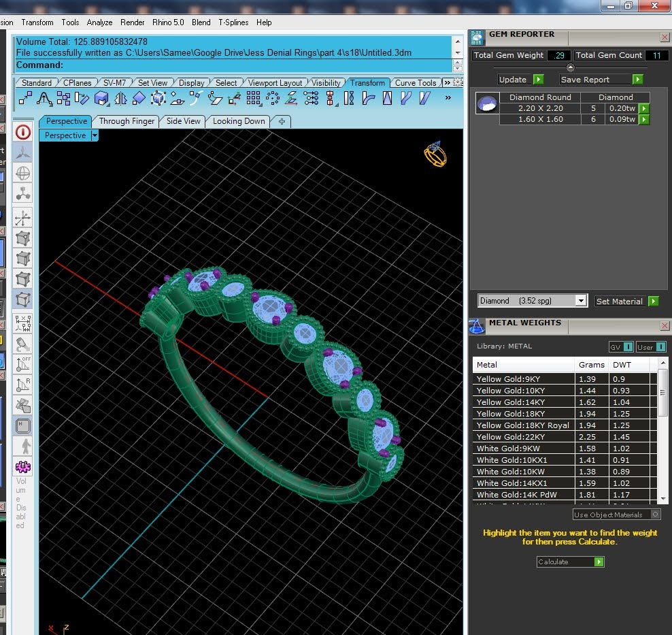672x635 pixels.
Task: Select the Project to CPlane tool
Action: coord(291,99)
